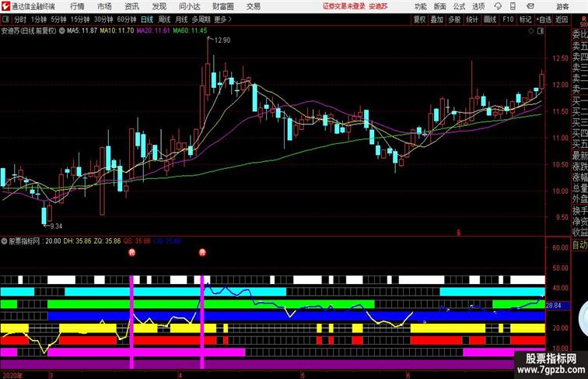Viewport: 588px width, 379px height.
Task: Click the 12.50 price axis label
Action: point(560,58)
